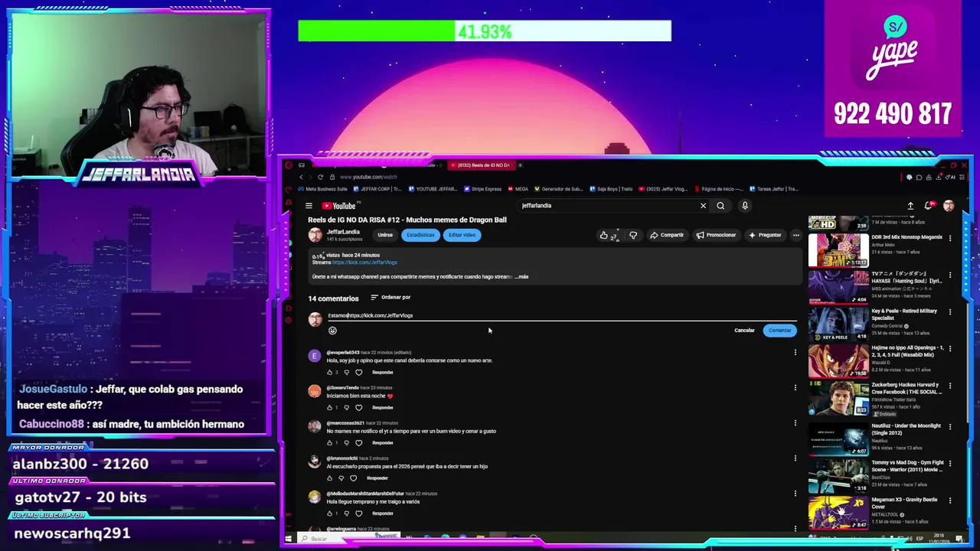
Task: Go to YouTube home via logo
Action: [x=338, y=206]
